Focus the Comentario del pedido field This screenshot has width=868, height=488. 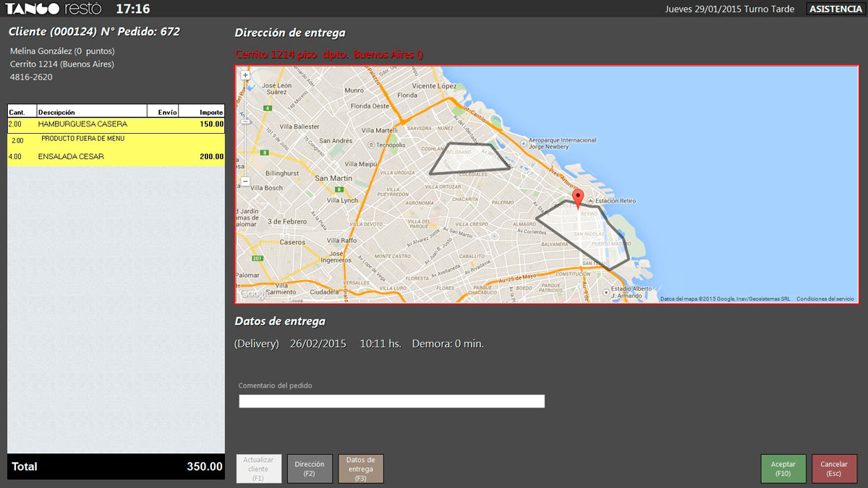tap(391, 401)
